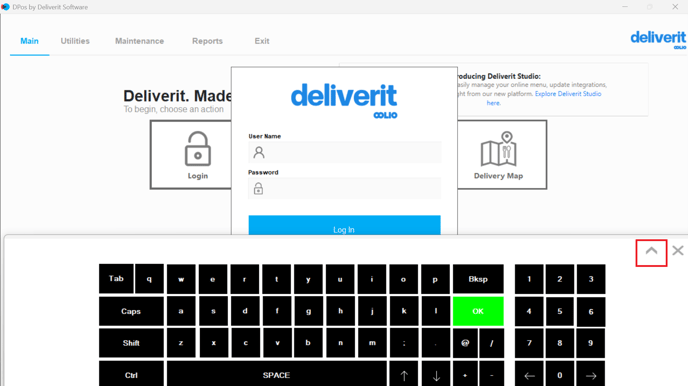Viewport: 688px width, 386px height.
Task: Select the Exit menu item
Action: pos(262,41)
